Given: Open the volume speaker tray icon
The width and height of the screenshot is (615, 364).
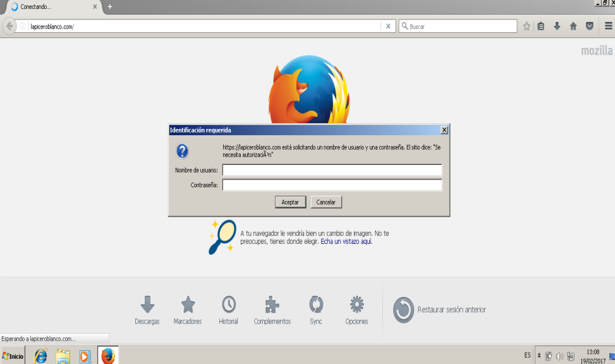Looking at the screenshot, I should click(560, 356).
